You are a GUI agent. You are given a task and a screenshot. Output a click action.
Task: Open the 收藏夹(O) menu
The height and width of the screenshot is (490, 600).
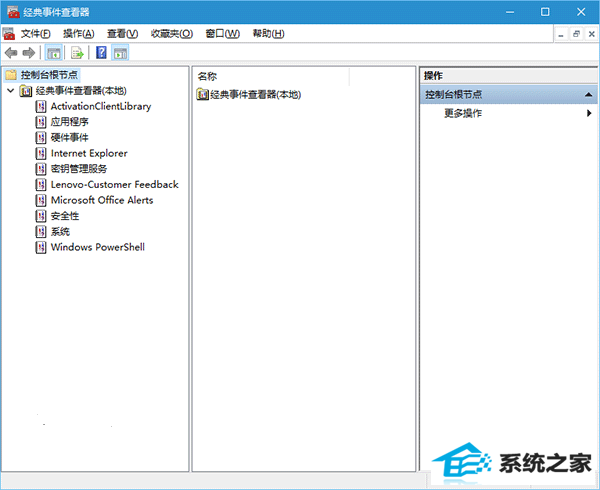pyautogui.click(x=171, y=34)
